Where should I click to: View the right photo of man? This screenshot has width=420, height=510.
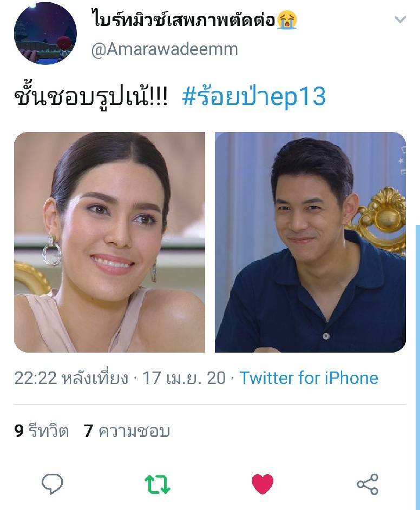click(x=310, y=242)
